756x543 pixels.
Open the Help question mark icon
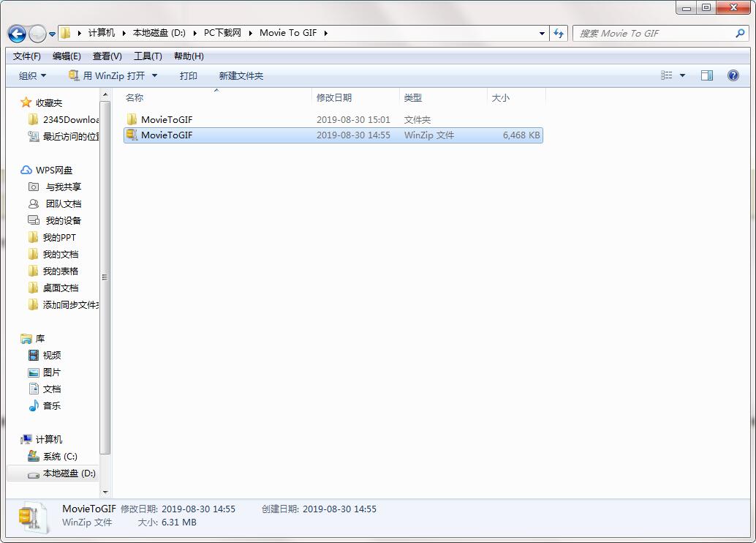[733, 75]
